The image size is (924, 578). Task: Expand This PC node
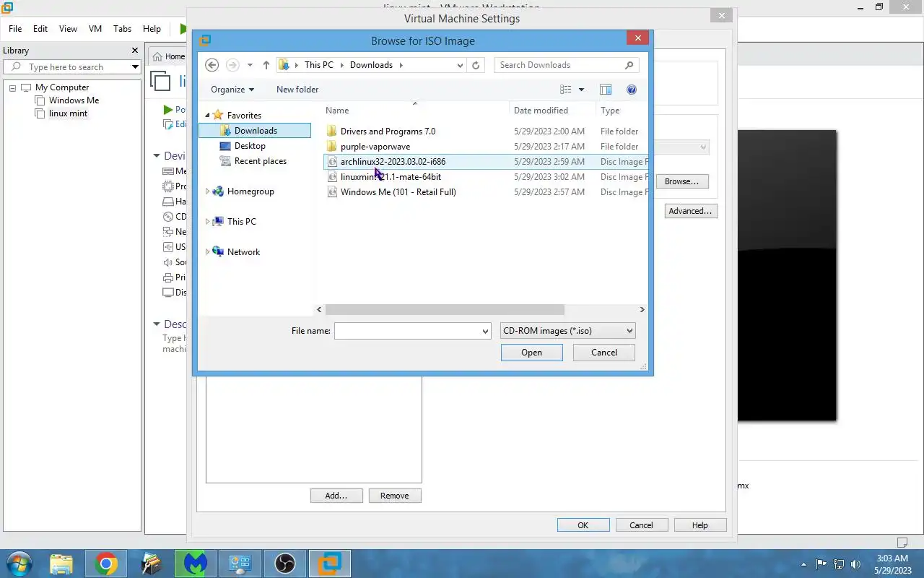point(207,222)
